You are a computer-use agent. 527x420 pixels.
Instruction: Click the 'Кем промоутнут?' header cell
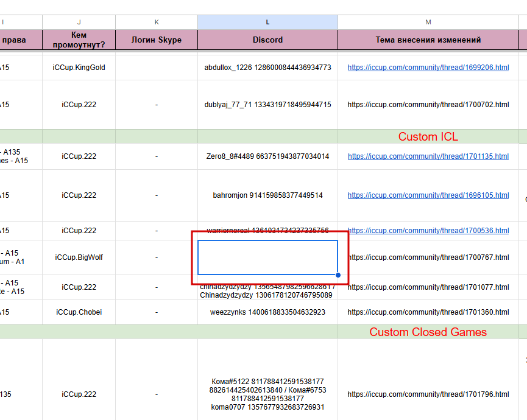79,40
